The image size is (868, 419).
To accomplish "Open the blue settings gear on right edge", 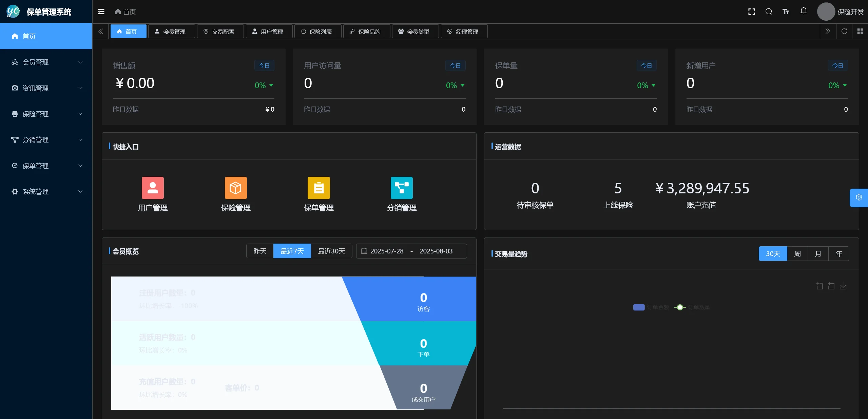I will 859,197.
